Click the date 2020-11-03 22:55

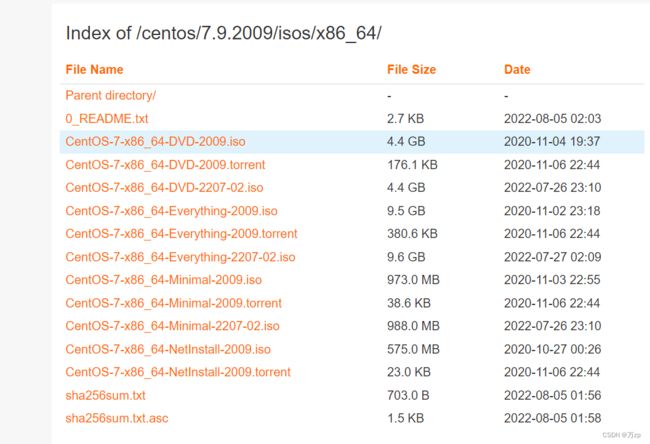[x=552, y=279]
